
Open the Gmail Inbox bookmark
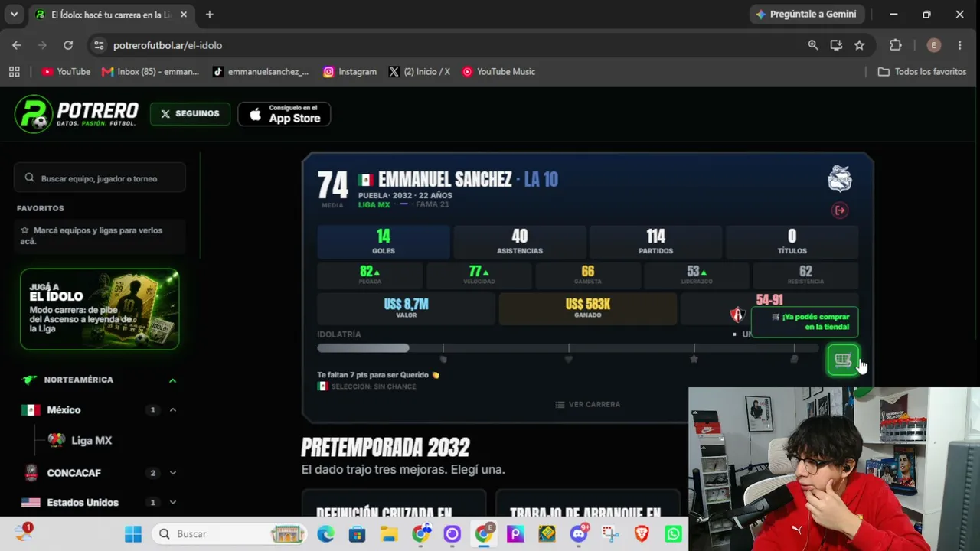(151, 71)
